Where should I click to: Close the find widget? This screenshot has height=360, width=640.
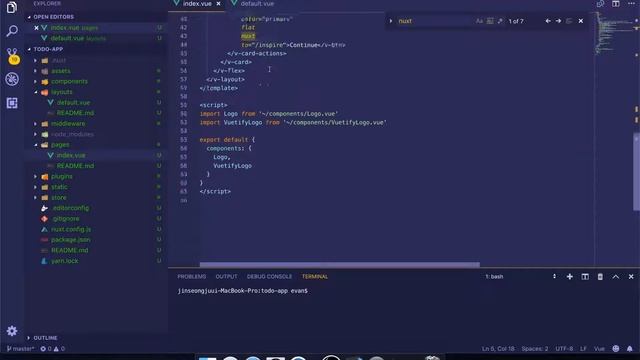(x=581, y=21)
